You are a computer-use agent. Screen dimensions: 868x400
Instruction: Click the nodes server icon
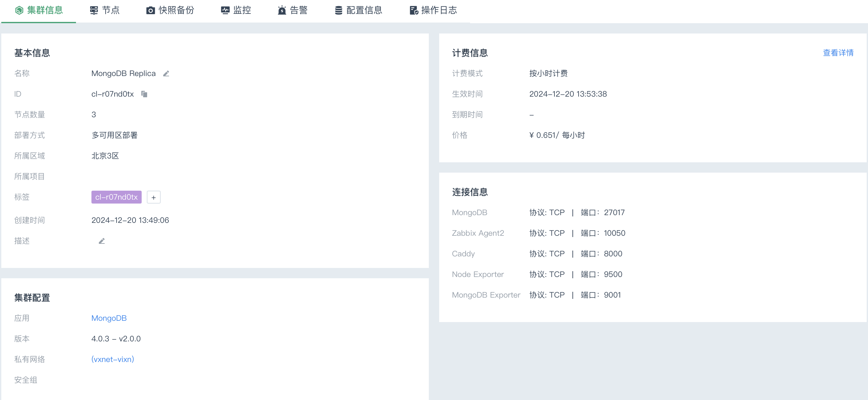(94, 10)
